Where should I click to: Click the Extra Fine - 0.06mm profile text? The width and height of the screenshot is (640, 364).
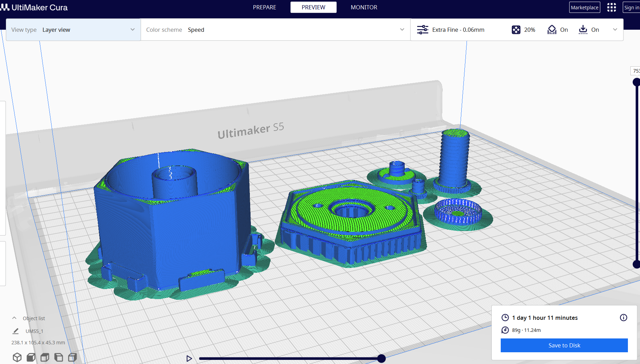pos(458,30)
